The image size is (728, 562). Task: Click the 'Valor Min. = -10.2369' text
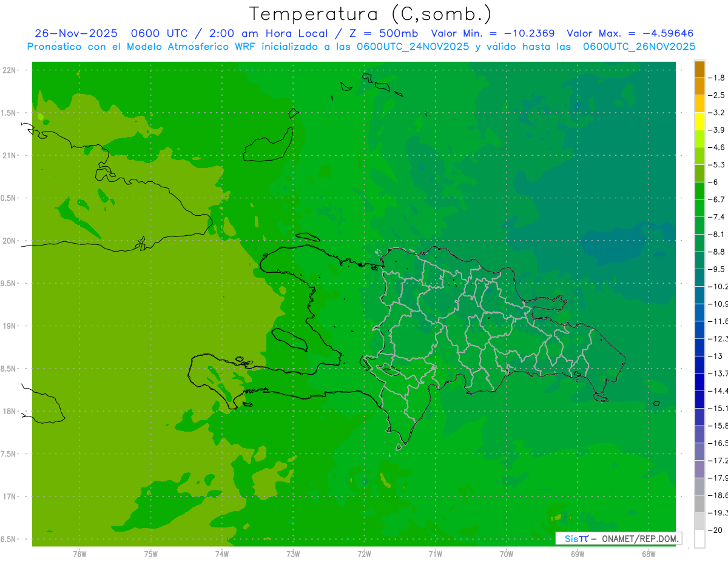pos(493,33)
